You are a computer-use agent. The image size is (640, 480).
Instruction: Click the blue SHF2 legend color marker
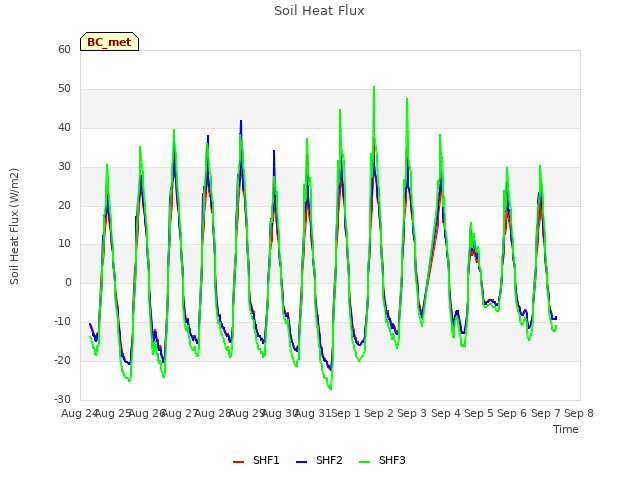301,462
